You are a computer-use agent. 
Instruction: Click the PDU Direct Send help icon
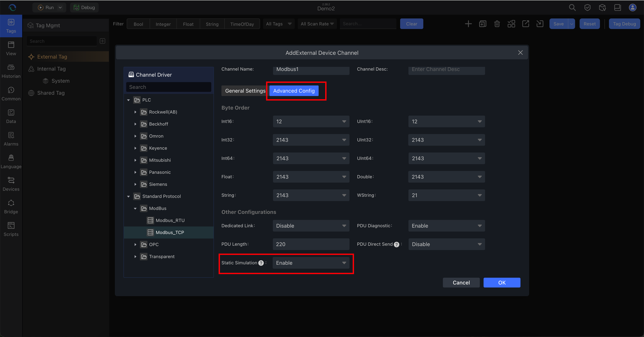(x=397, y=245)
